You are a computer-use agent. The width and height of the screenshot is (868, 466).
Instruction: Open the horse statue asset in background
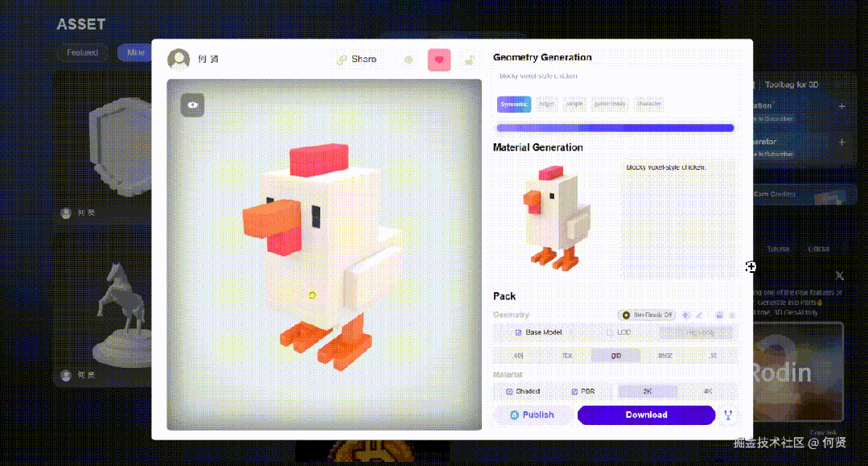[103, 308]
